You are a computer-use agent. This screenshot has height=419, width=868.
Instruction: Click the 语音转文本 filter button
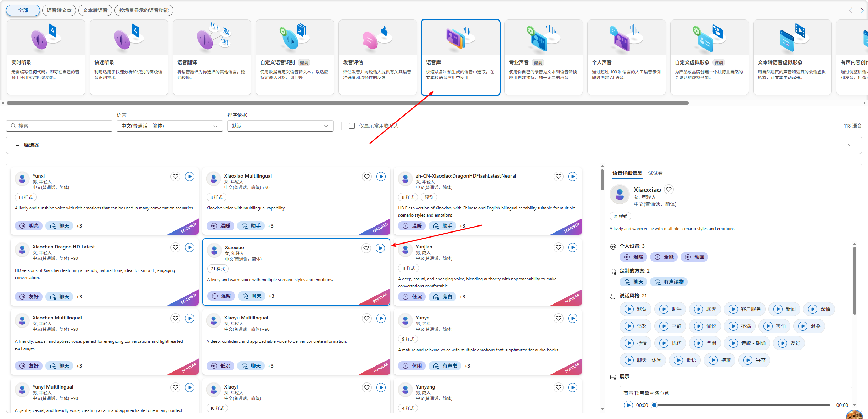(x=59, y=10)
